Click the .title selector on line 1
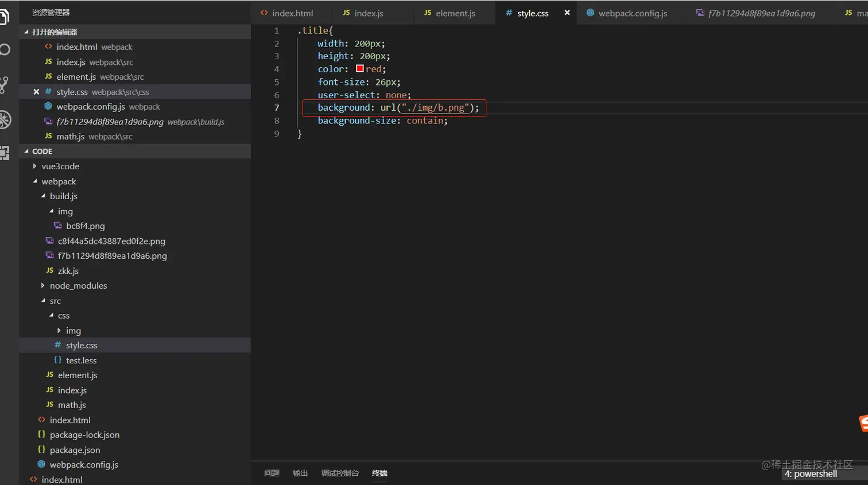Image resolution: width=868 pixels, height=485 pixels. click(x=313, y=30)
